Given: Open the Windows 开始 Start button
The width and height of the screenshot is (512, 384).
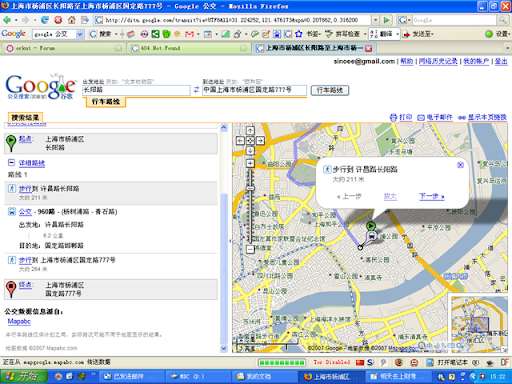Looking at the screenshot, I should tap(23, 377).
